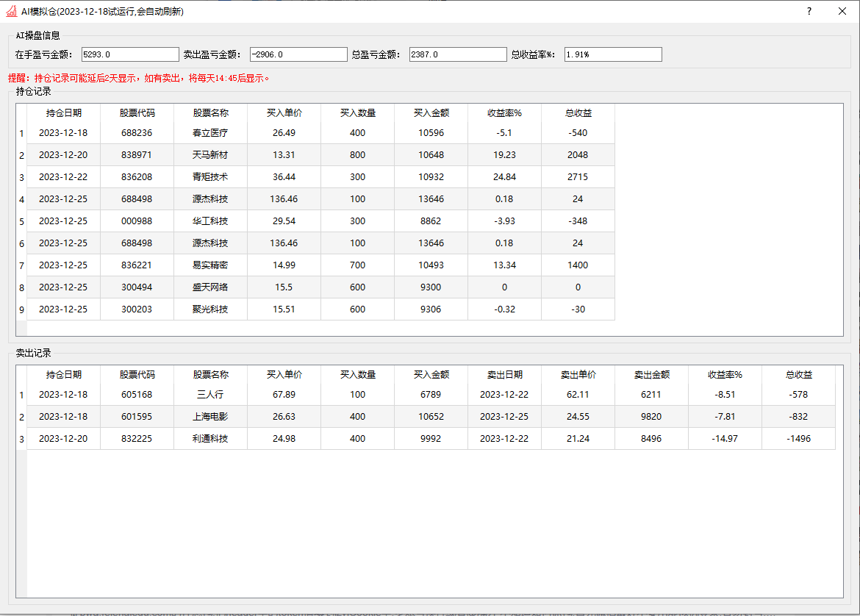Click 三人行 in the sell records table

point(210,395)
